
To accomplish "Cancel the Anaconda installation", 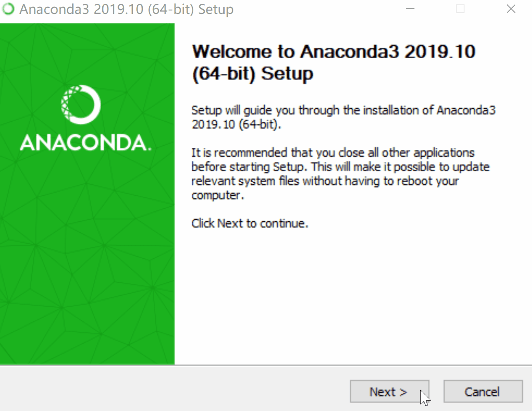I will click(483, 391).
